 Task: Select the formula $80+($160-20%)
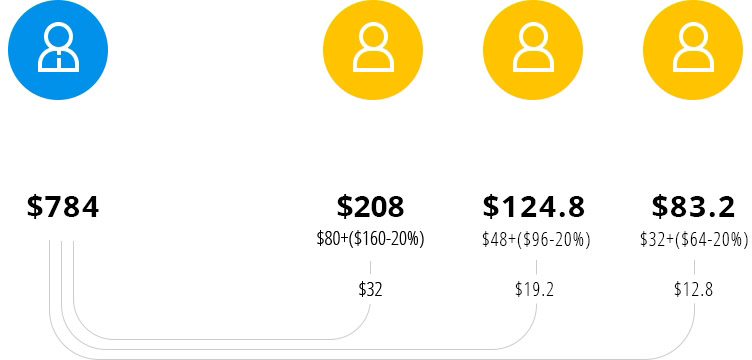point(370,239)
